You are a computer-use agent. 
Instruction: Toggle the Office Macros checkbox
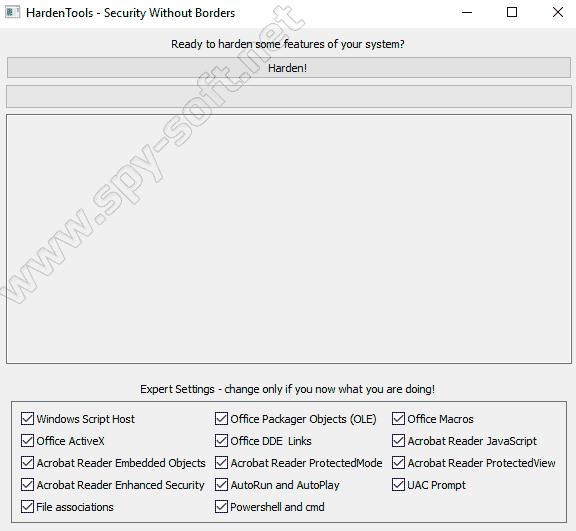tap(398, 419)
